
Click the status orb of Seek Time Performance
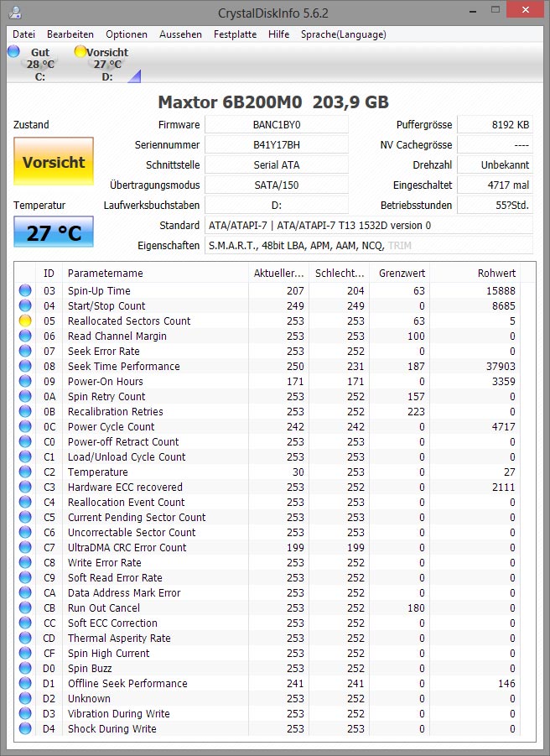(25, 366)
